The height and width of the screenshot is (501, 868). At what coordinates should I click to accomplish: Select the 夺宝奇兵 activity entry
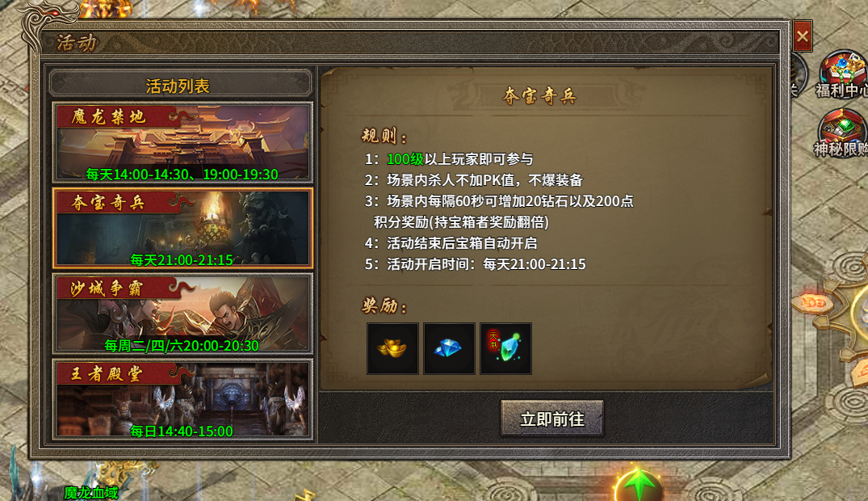tap(182, 229)
